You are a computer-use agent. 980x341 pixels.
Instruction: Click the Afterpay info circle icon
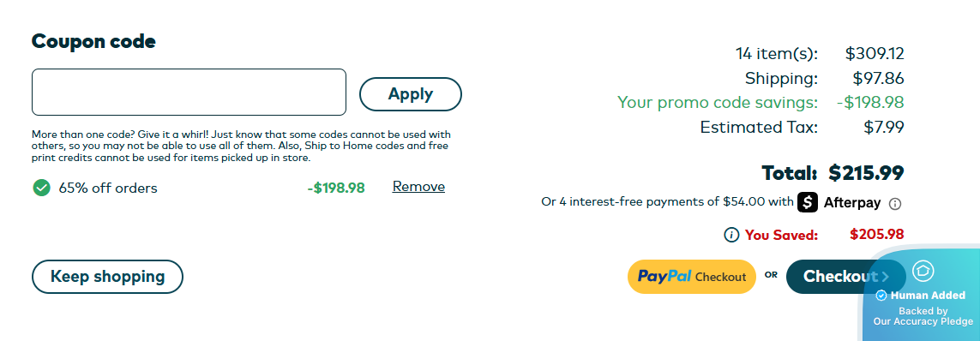click(x=895, y=204)
